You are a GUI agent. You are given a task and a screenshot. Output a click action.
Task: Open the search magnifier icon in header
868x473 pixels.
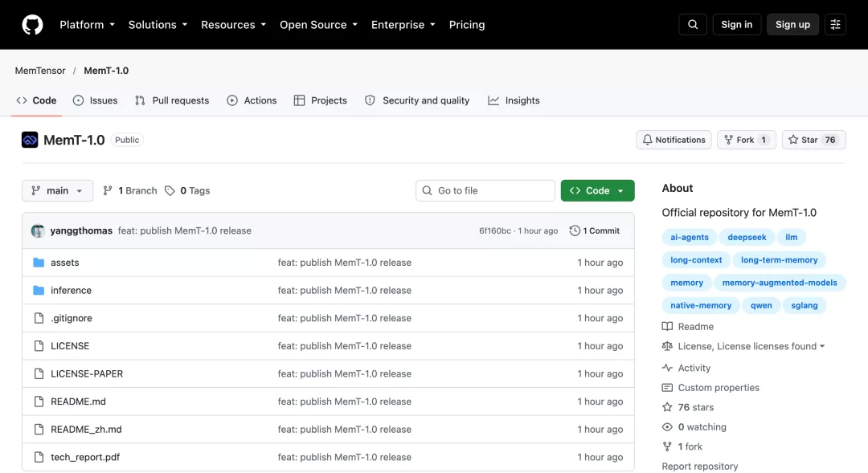tap(693, 24)
